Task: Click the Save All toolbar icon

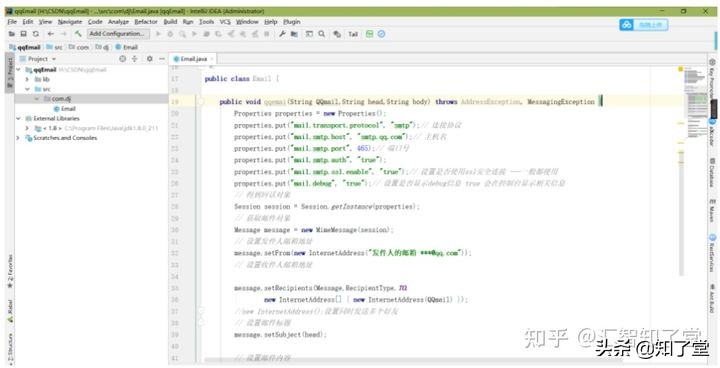Action: 23,34
